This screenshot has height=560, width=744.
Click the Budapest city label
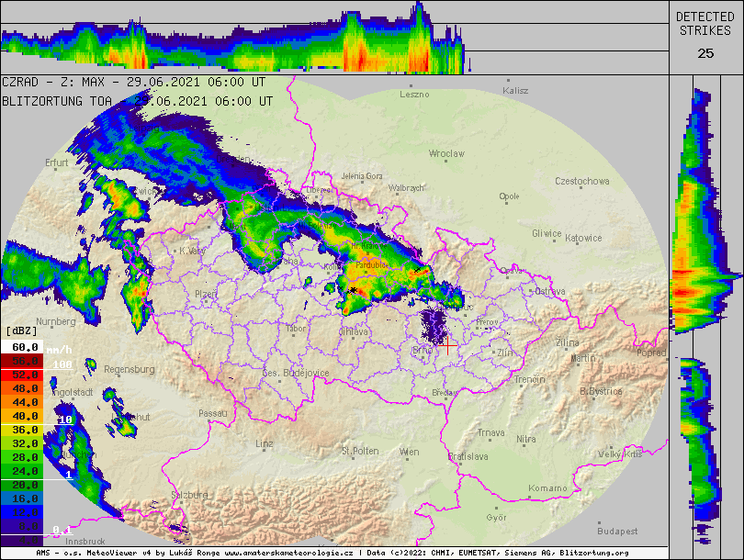[617, 531]
